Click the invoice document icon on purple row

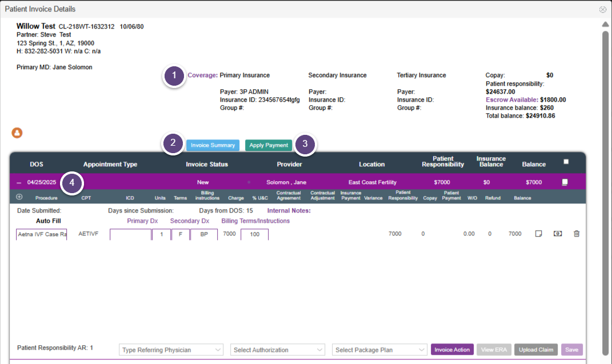(x=565, y=182)
